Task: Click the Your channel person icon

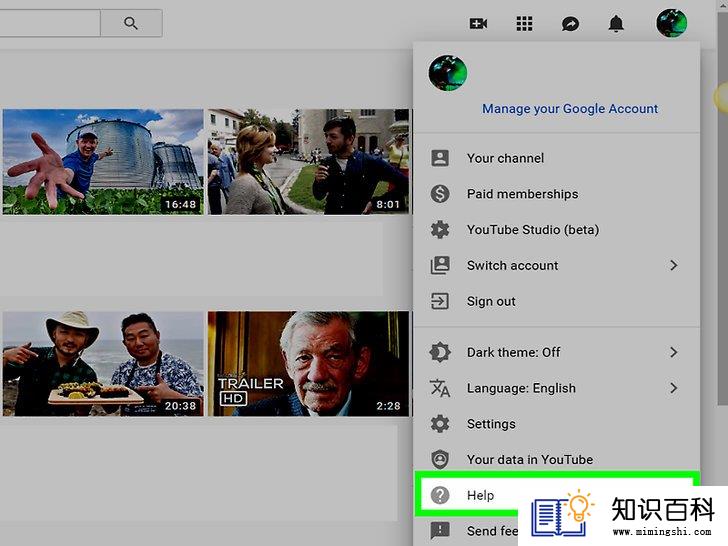Action: [x=440, y=158]
